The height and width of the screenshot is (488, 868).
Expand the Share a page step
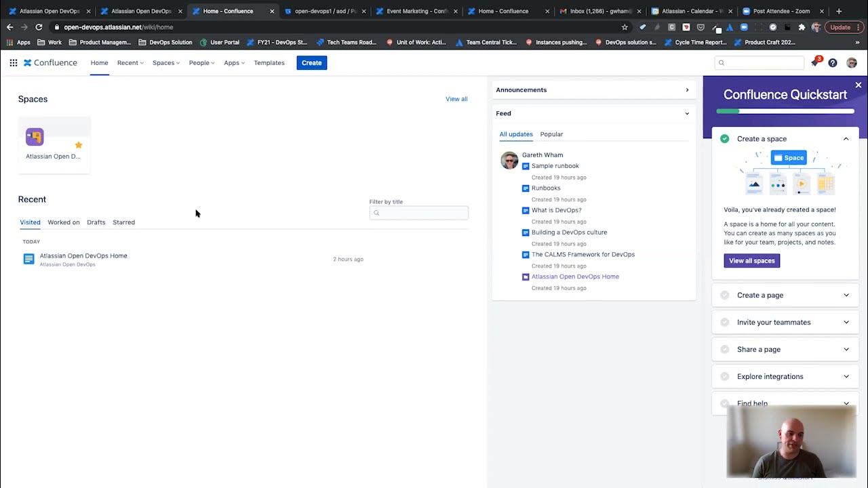pos(785,349)
